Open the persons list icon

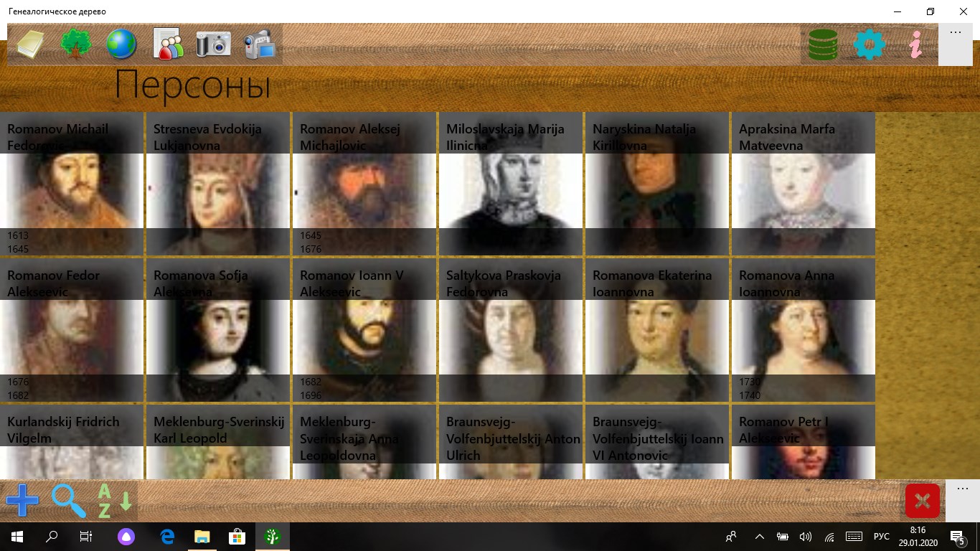168,44
